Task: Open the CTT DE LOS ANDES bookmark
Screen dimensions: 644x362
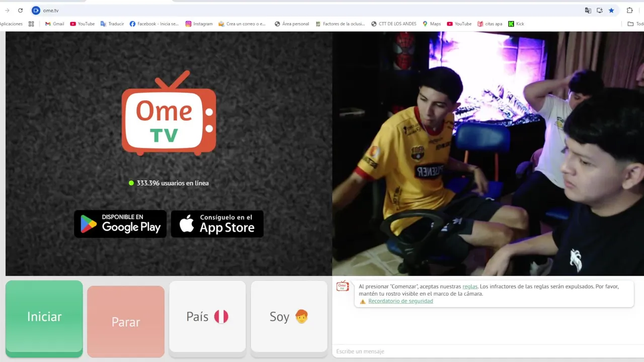Action: (x=394, y=24)
